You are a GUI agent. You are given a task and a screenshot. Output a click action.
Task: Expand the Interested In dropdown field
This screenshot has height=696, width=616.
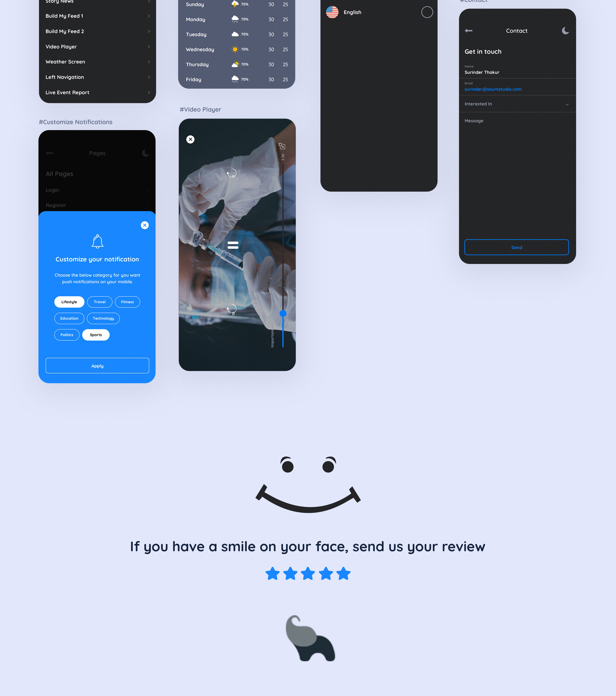tap(516, 104)
